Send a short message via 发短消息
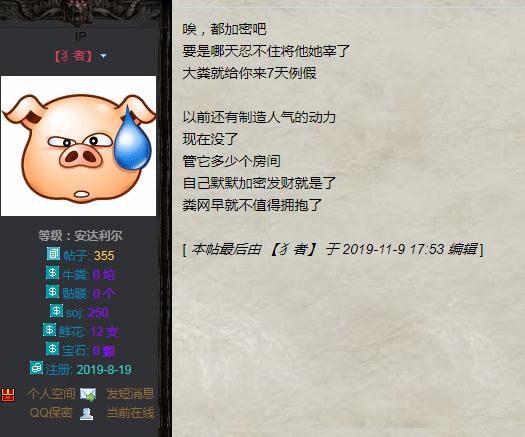525x437 pixels. [131, 394]
